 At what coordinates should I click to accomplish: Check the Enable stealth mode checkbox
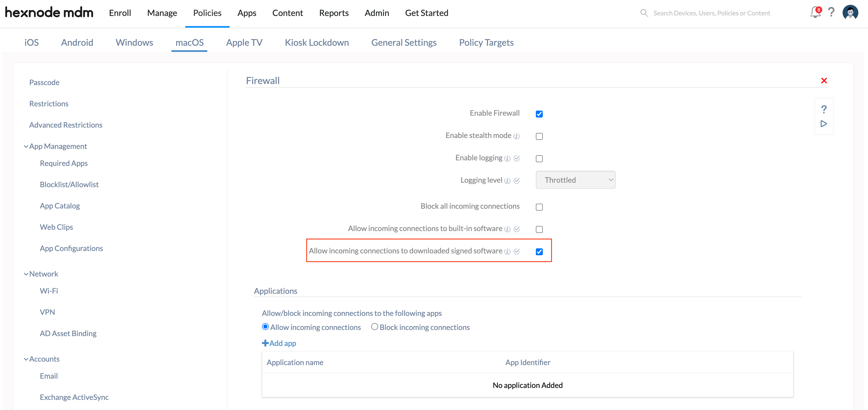(x=539, y=136)
